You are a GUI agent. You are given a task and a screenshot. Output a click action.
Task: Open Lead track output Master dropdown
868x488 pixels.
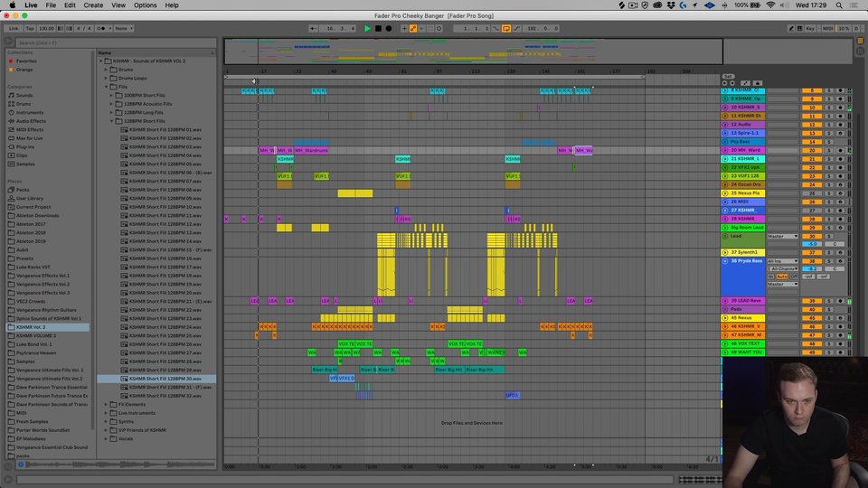coord(783,236)
